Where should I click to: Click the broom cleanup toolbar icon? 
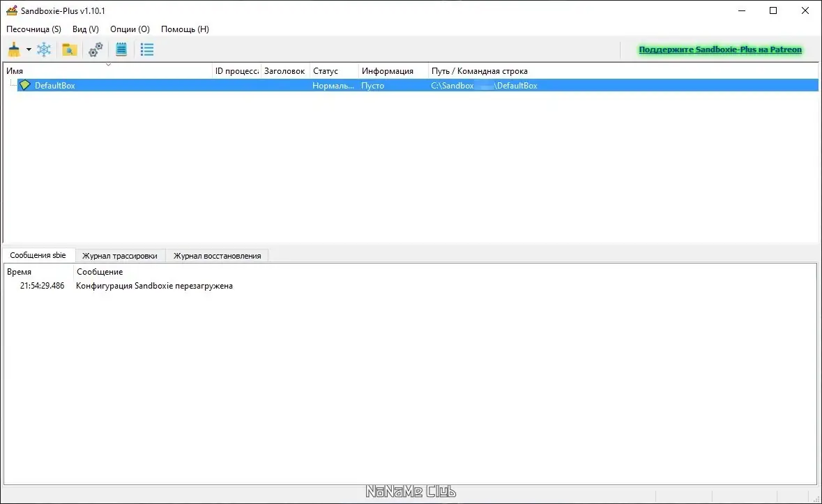click(14, 49)
